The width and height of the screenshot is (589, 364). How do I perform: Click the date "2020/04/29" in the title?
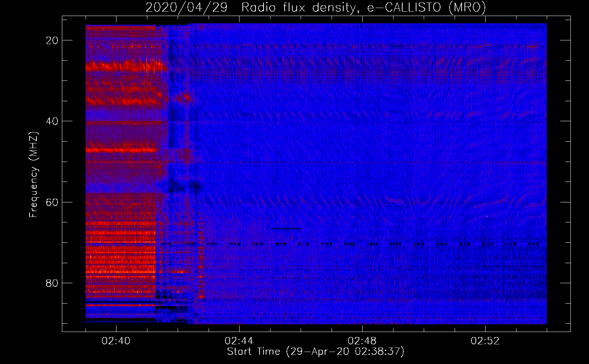tap(186, 7)
